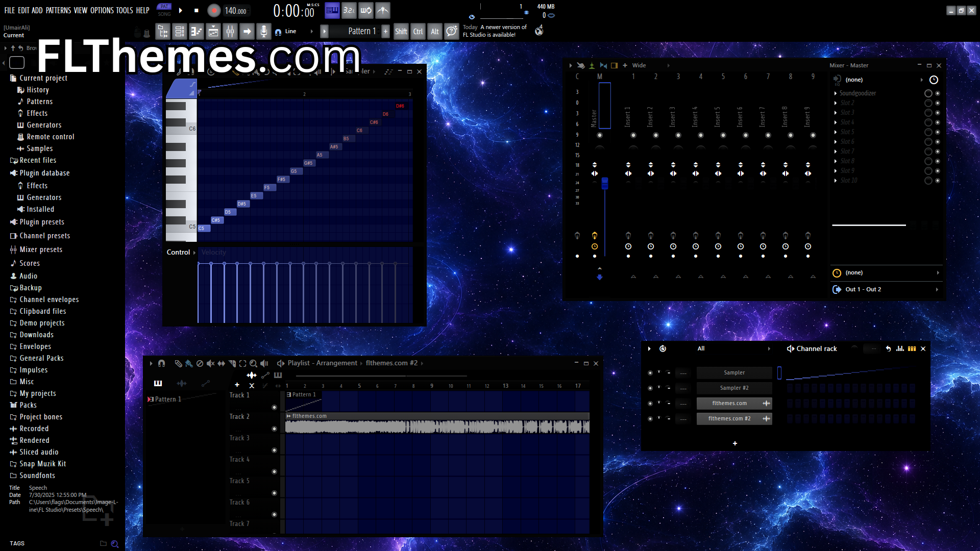
Task: Click the tempo 140.000 field
Action: click(236, 11)
